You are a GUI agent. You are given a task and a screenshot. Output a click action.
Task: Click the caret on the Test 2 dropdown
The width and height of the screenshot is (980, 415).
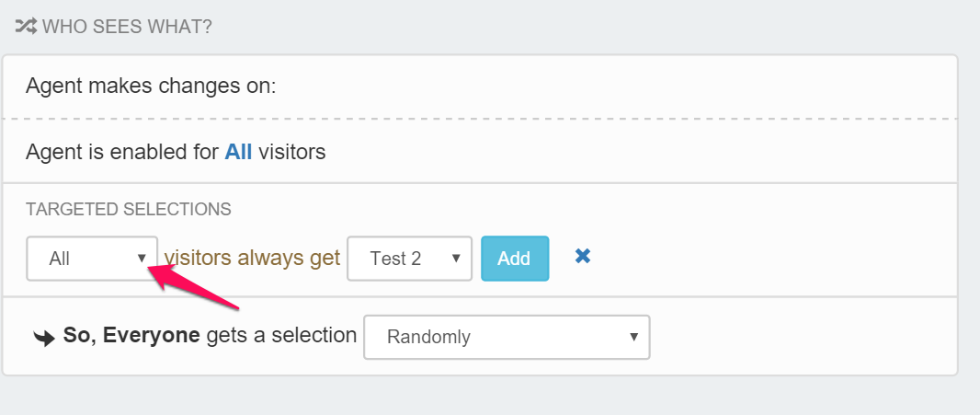pyautogui.click(x=456, y=259)
